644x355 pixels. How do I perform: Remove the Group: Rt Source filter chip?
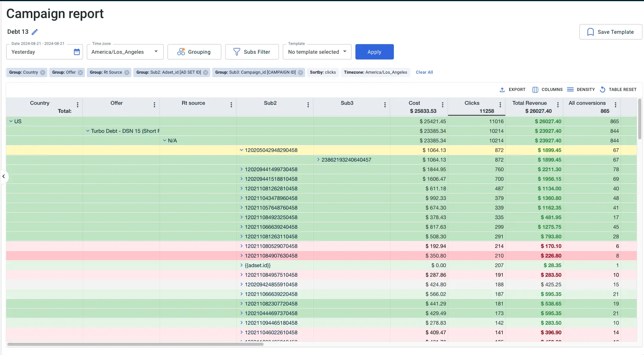pos(127,73)
